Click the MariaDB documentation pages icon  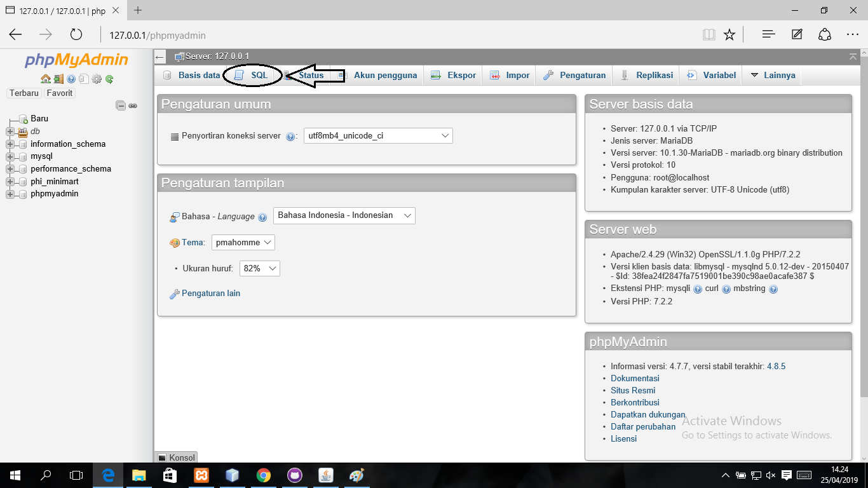tap(83, 79)
